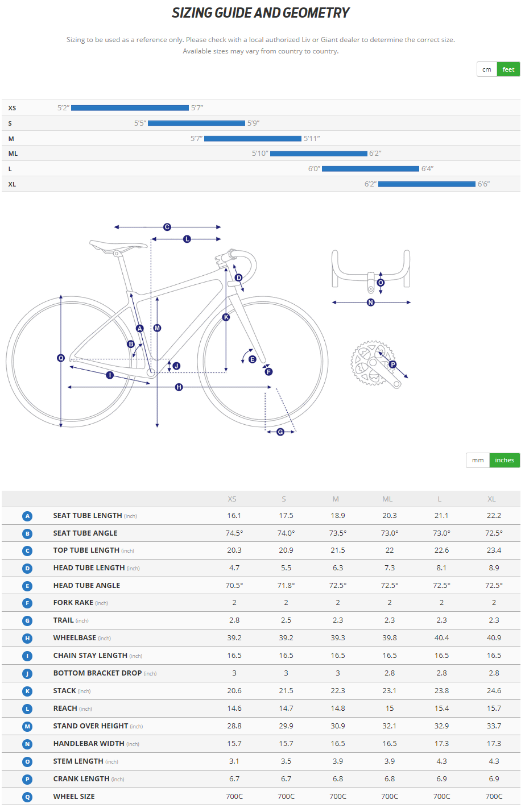Image resolution: width=525 pixels, height=812 pixels.
Task: Click the XS column header
Action: click(x=232, y=499)
